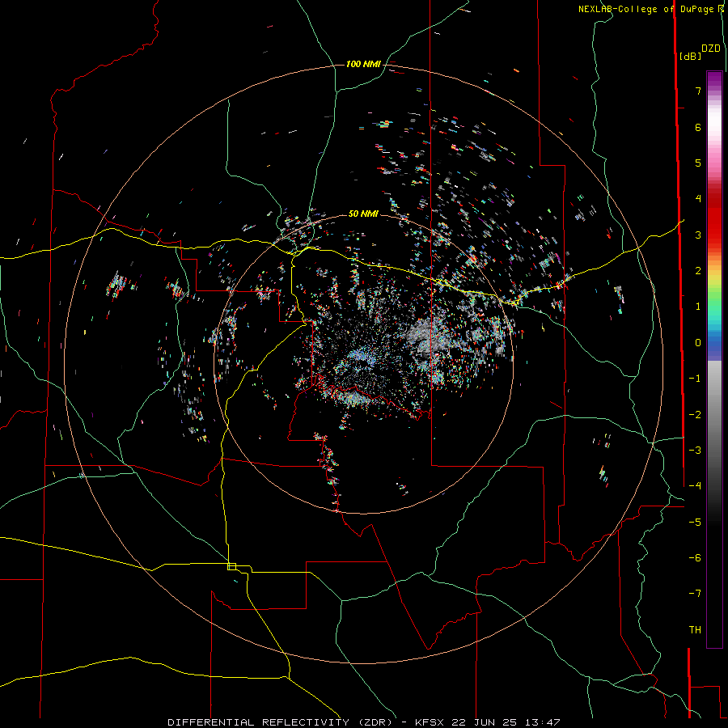Click the DZD legend title

(x=711, y=49)
